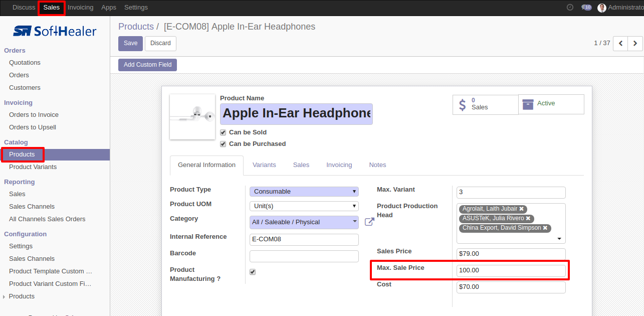
Task: Open the Settings top menu
Action: (136, 8)
